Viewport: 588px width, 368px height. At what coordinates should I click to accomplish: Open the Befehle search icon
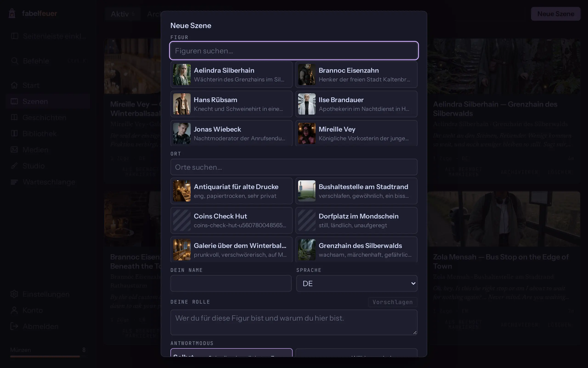pyautogui.click(x=14, y=61)
